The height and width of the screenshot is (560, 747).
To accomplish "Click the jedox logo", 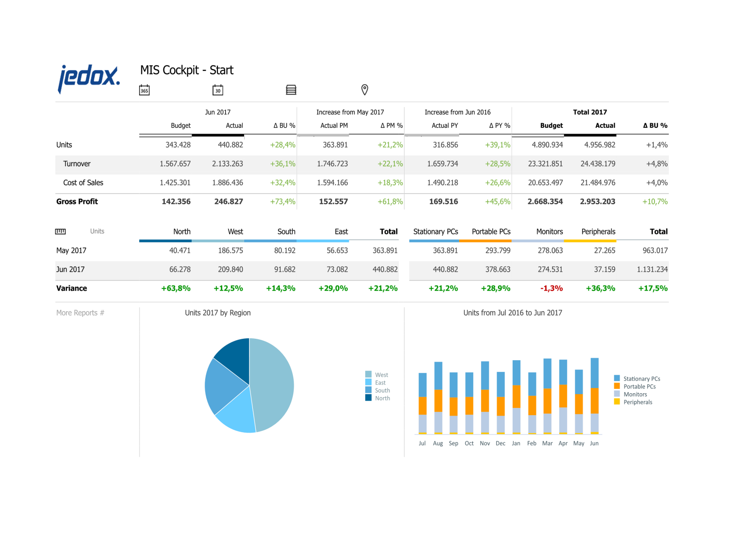I will 89,75.
